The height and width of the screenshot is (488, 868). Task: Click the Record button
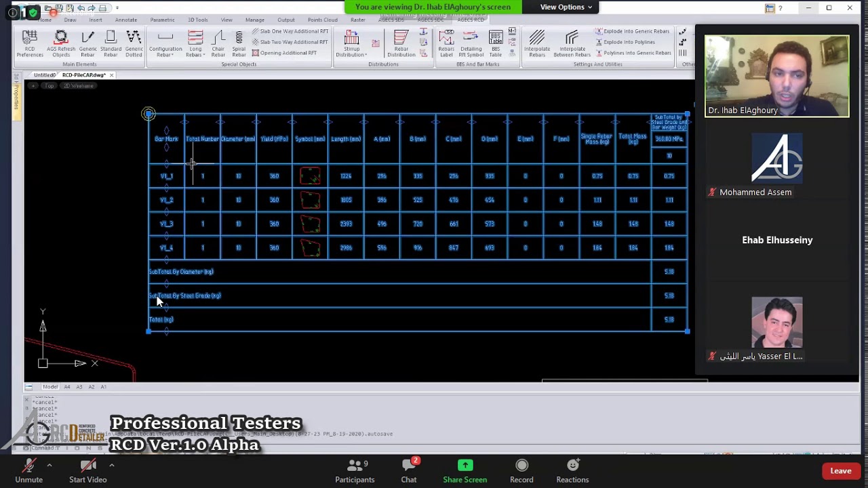521,471
